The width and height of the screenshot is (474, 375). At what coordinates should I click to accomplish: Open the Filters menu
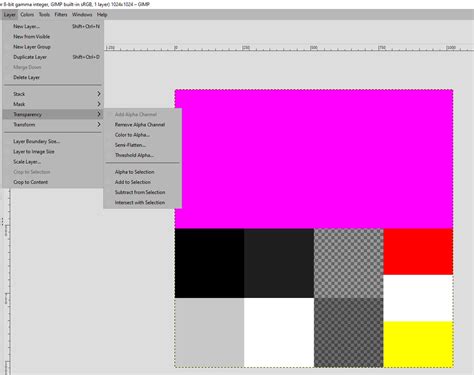[x=61, y=15]
